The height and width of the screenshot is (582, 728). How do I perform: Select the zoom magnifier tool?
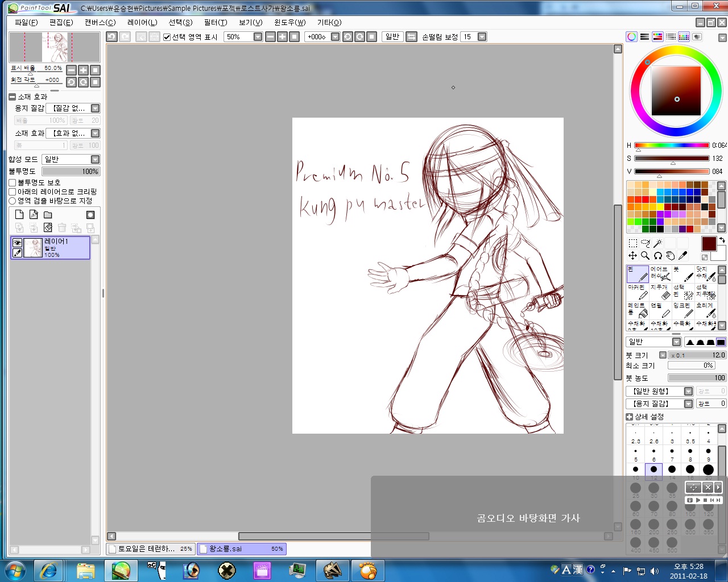click(x=645, y=256)
